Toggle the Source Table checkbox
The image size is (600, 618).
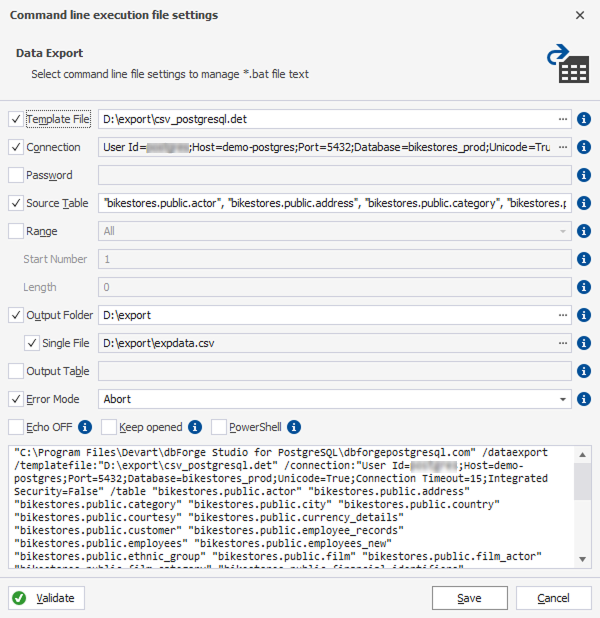pyautogui.click(x=16, y=203)
